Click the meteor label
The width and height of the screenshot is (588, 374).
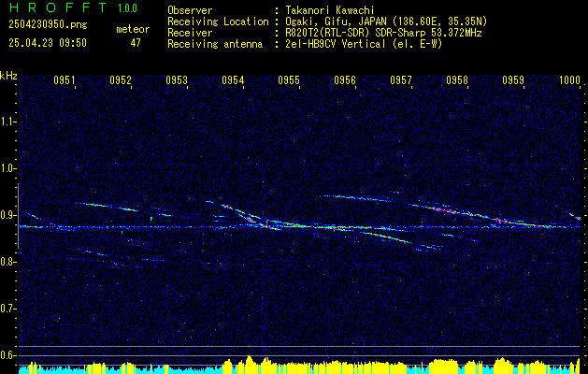click(x=133, y=29)
